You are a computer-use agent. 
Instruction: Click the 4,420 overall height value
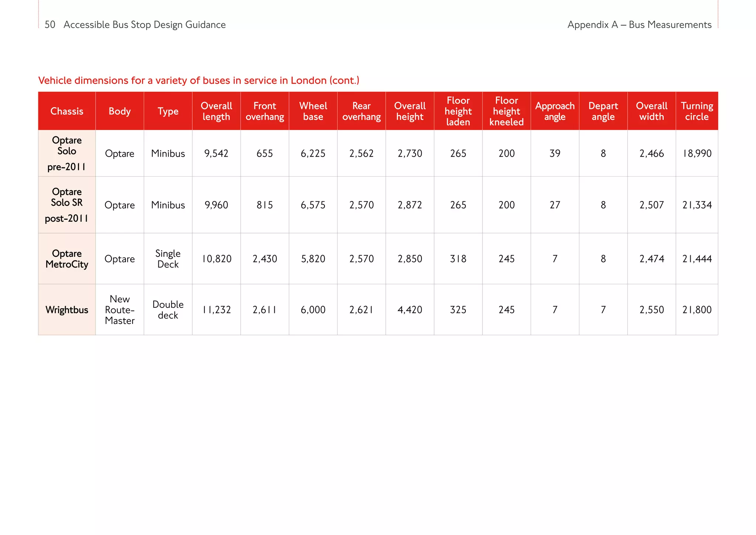pyautogui.click(x=410, y=310)
